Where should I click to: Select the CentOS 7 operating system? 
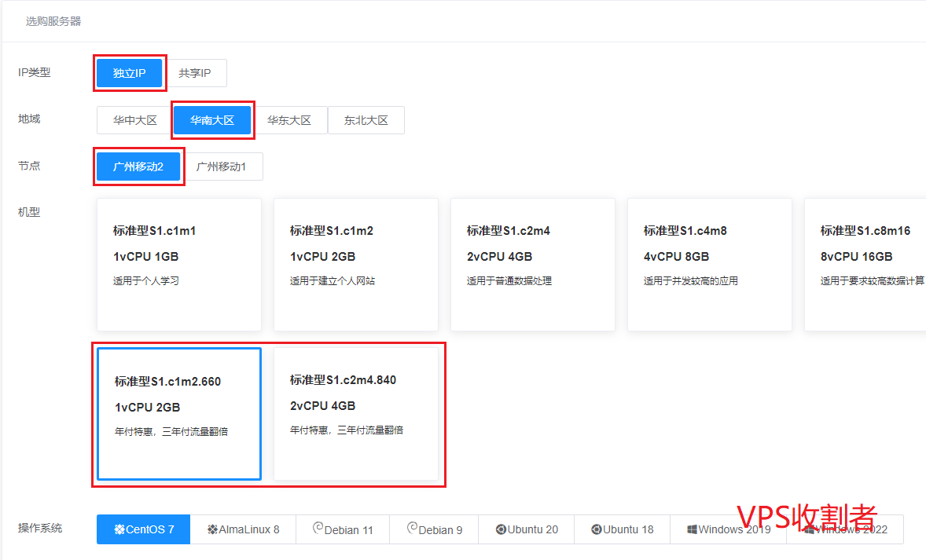[143, 529]
